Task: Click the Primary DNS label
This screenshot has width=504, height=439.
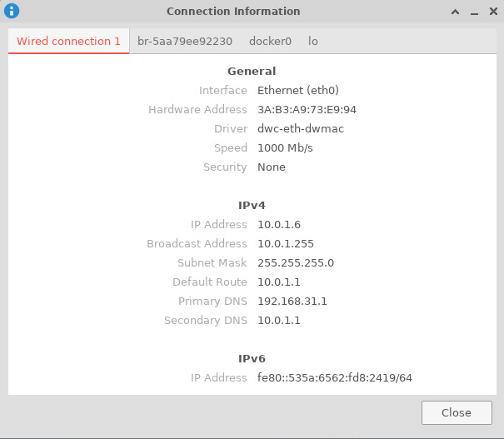Action: 212,301
